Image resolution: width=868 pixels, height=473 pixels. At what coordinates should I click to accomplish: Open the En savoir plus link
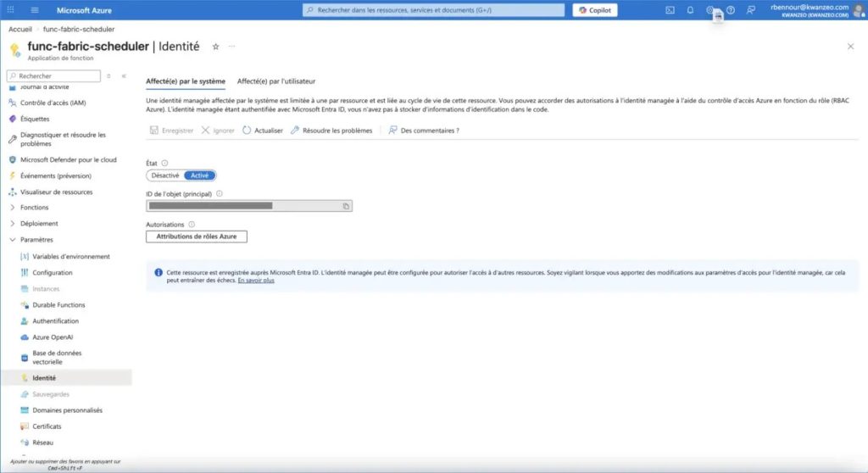tap(256, 281)
